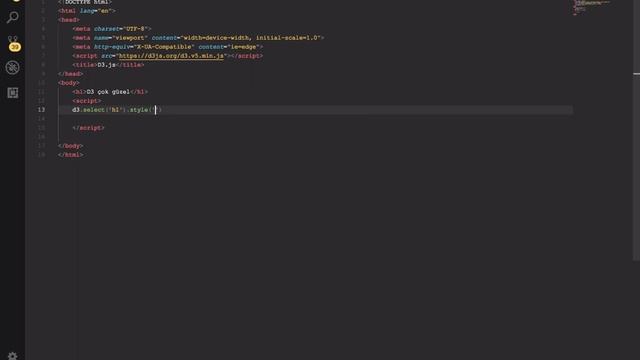Click the h1 "D3 çok güzel" line

pos(110,92)
